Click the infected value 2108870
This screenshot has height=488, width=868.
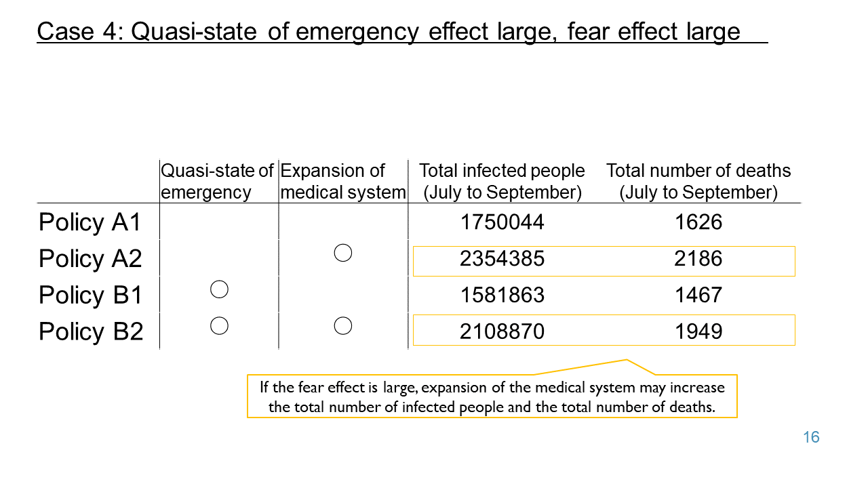tap(502, 331)
